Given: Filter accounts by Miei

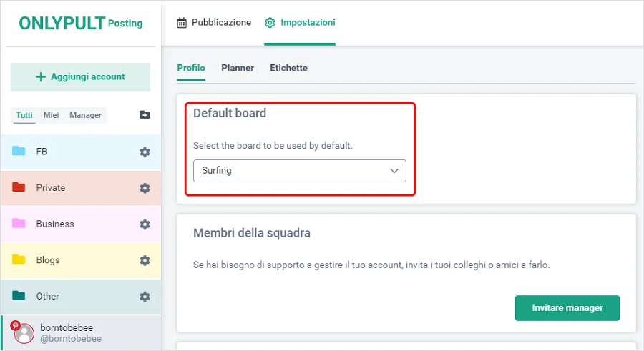Looking at the screenshot, I should pyautogui.click(x=51, y=115).
